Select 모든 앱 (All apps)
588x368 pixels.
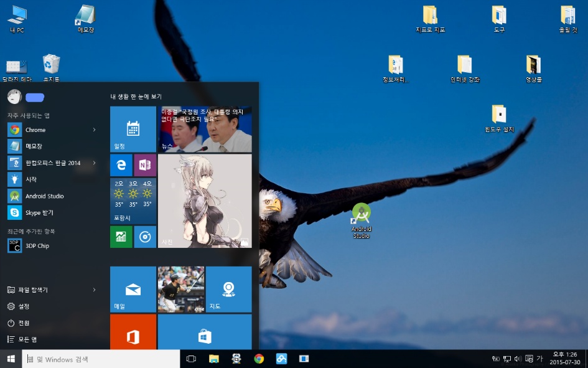[x=27, y=339]
